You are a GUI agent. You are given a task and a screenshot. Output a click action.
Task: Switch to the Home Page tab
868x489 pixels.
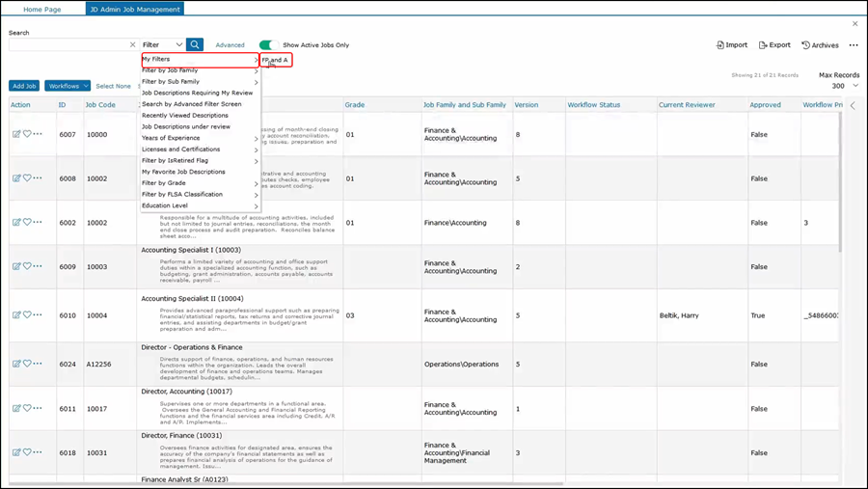click(x=42, y=10)
